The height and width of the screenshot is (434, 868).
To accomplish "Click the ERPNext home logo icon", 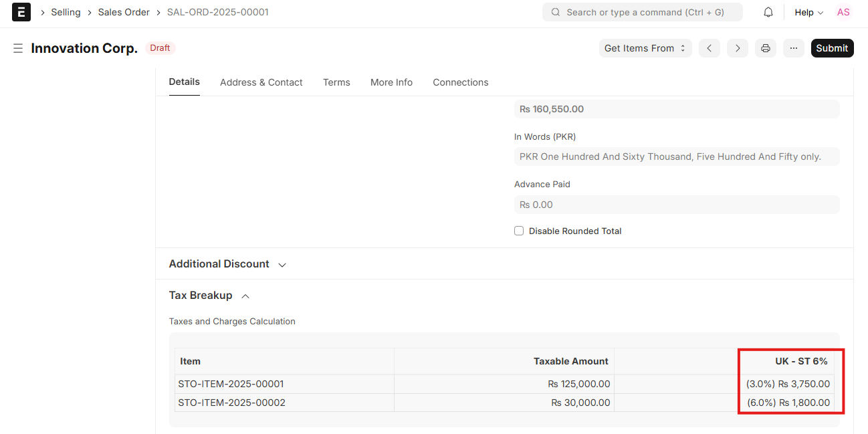I will pyautogui.click(x=21, y=12).
